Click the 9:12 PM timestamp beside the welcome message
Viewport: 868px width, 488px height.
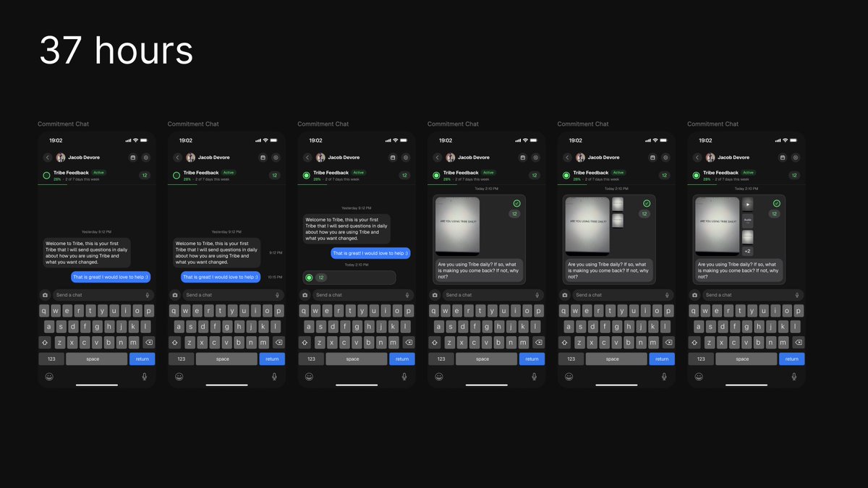pos(276,252)
